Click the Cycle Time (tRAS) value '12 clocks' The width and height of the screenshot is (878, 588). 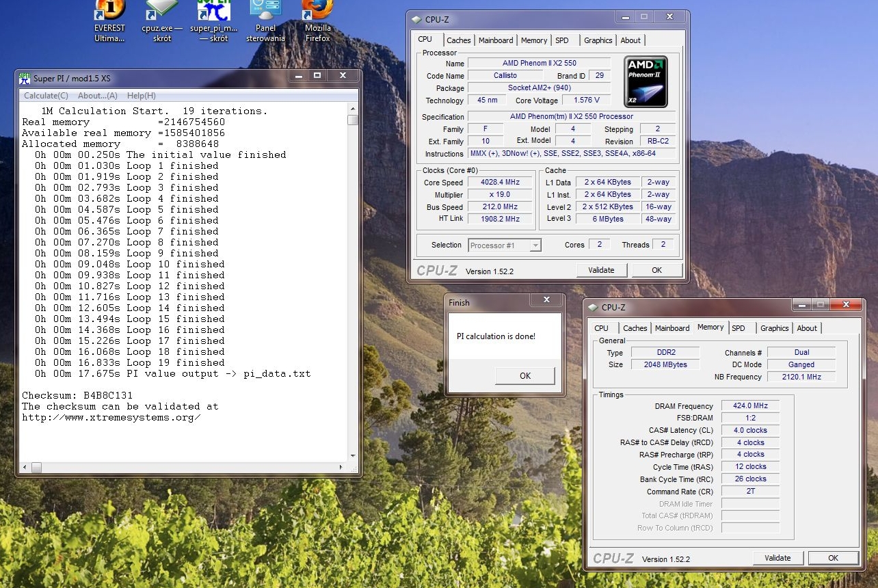click(x=750, y=466)
